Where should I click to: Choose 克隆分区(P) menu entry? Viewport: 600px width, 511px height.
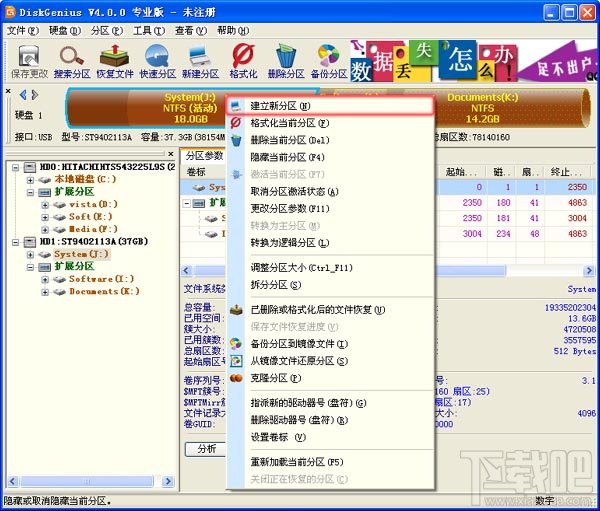(x=330, y=378)
